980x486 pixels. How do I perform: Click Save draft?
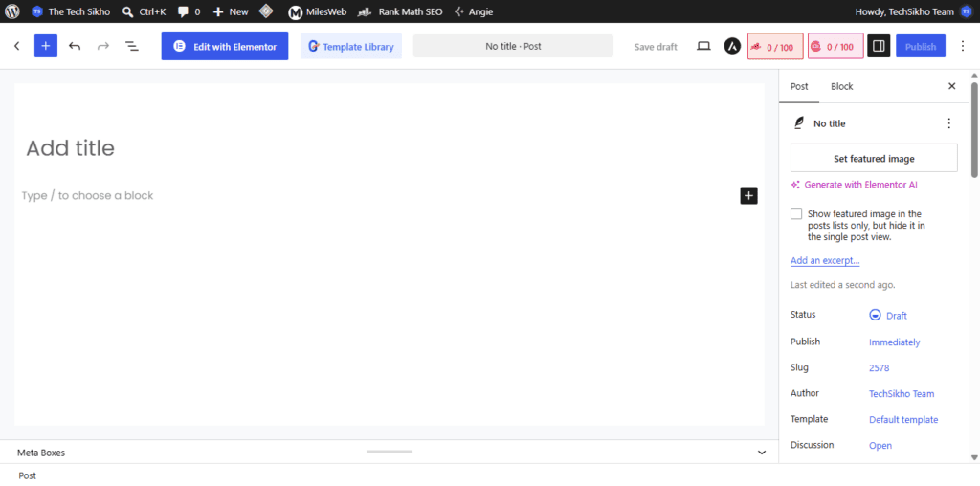tap(656, 46)
